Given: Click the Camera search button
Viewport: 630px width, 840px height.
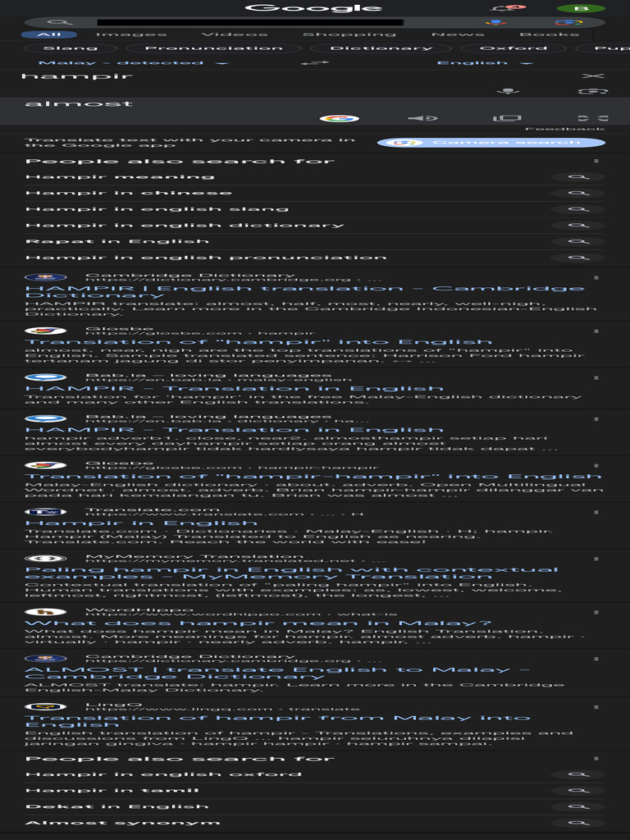Looking at the screenshot, I should point(491,143).
